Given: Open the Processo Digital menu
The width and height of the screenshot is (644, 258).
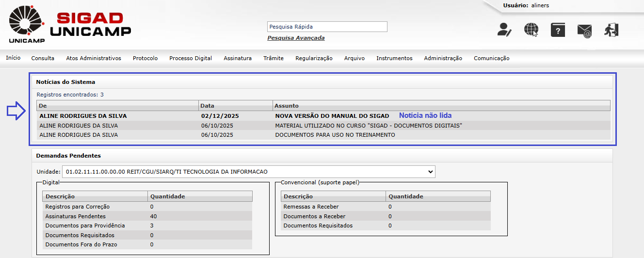Looking at the screenshot, I should [191, 58].
